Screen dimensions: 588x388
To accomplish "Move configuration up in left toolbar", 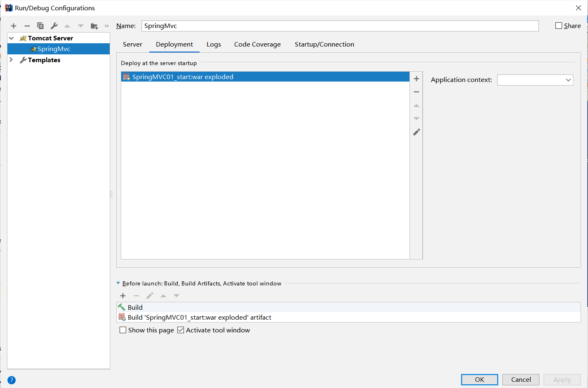I will (x=67, y=26).
